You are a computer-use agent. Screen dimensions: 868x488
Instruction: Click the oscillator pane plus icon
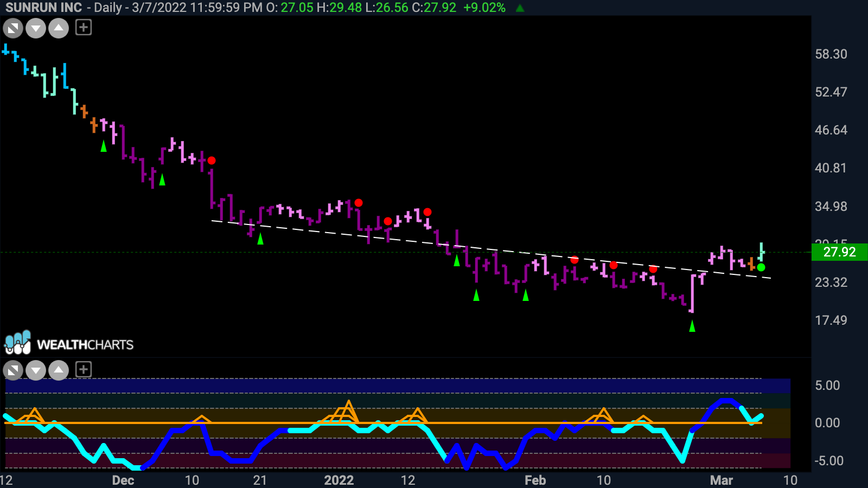coord(83,370)
